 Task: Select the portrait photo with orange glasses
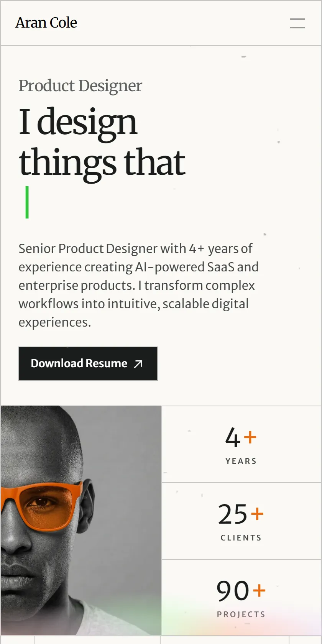tap(81, 520)
